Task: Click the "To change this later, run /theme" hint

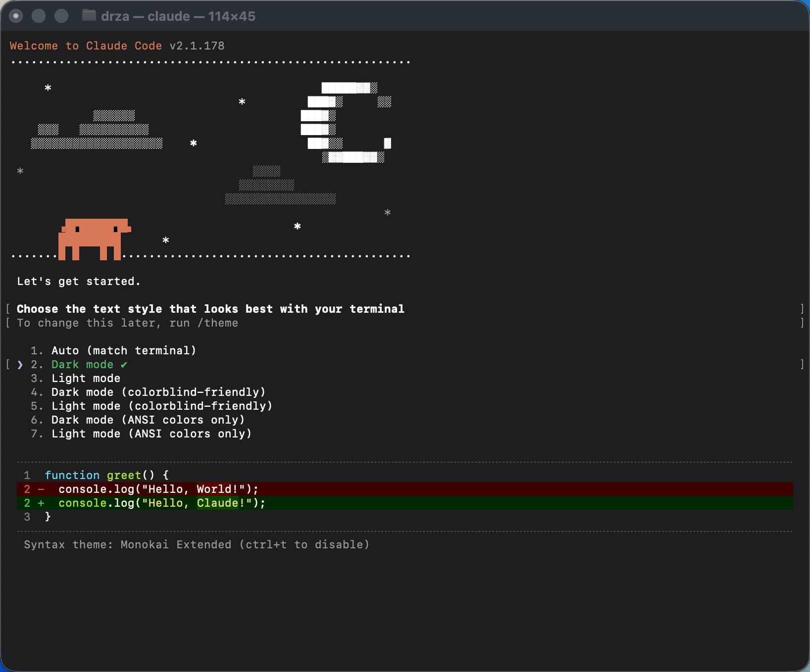Action: [127, 323]
